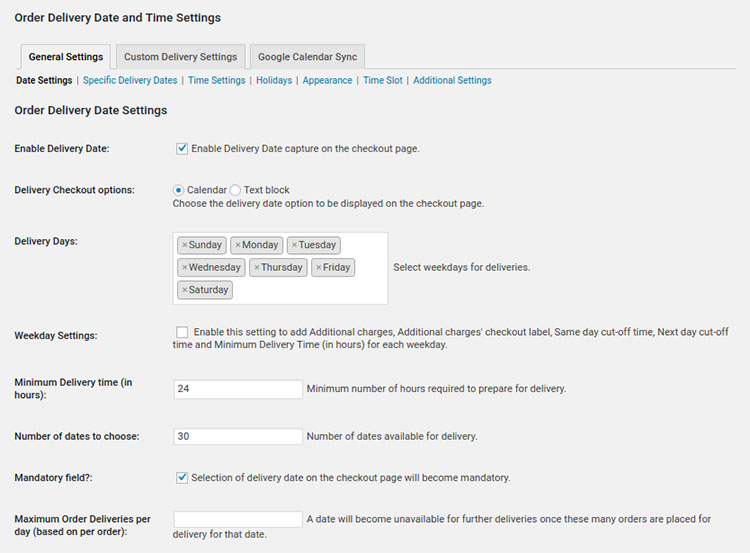Open the Time Settings link
Screen dimensions: 750x553
coord(216,81)
